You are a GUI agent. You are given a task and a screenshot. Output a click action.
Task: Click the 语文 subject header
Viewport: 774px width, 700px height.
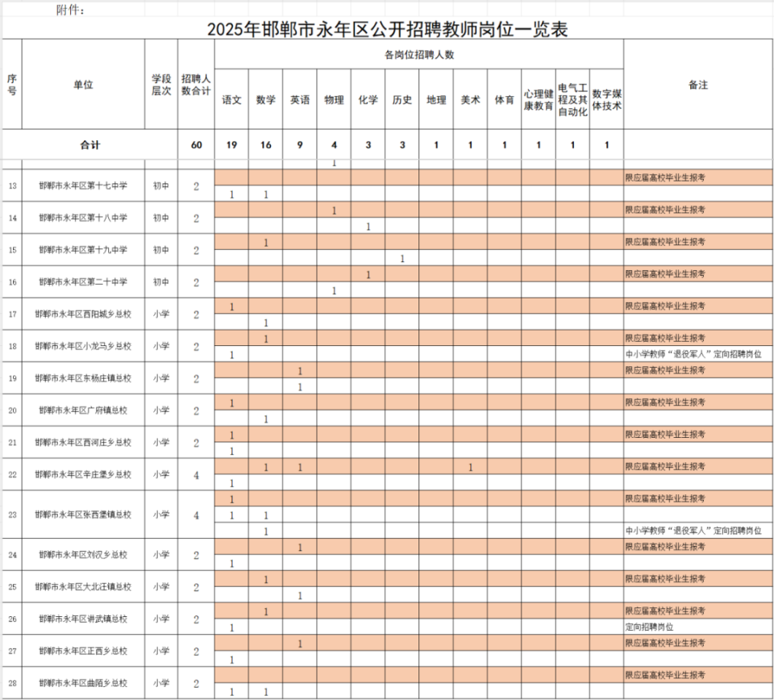(231, 100)
